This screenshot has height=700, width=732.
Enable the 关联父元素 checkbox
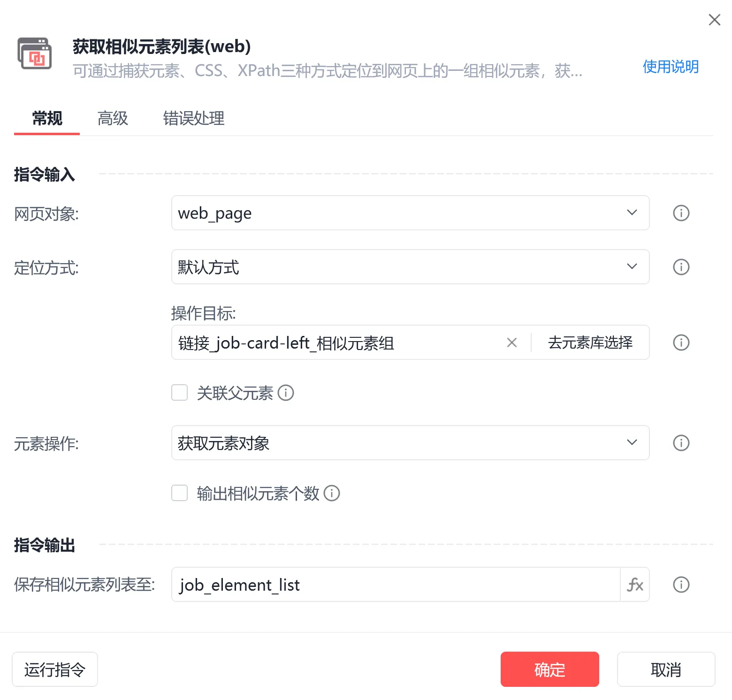tap(179, 393)
